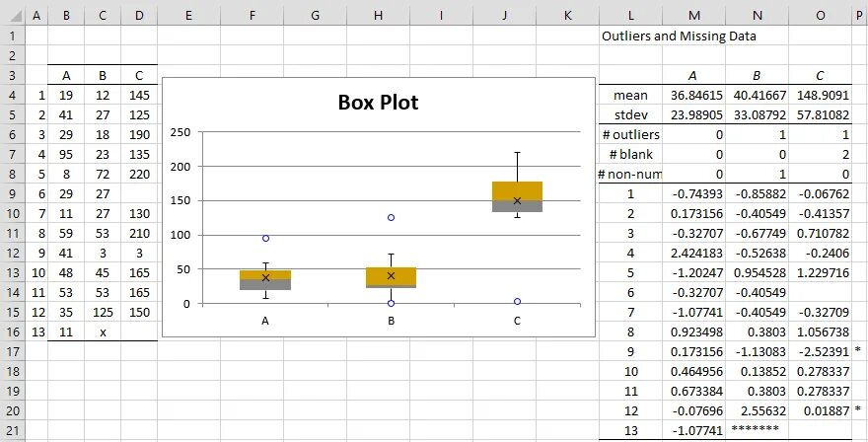Click the gold upper box of series C
This screenshot has width=868, height=442.
(x=517, y=191)
